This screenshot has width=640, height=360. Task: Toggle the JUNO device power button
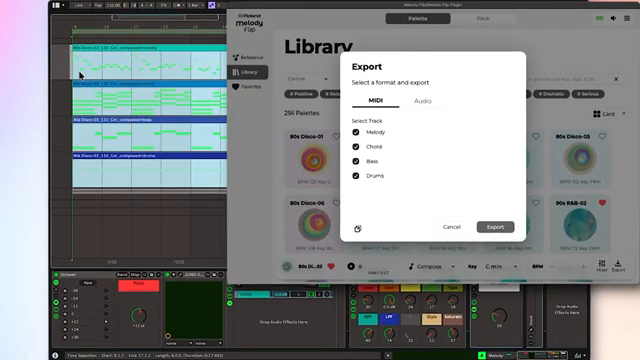(167, 275)
